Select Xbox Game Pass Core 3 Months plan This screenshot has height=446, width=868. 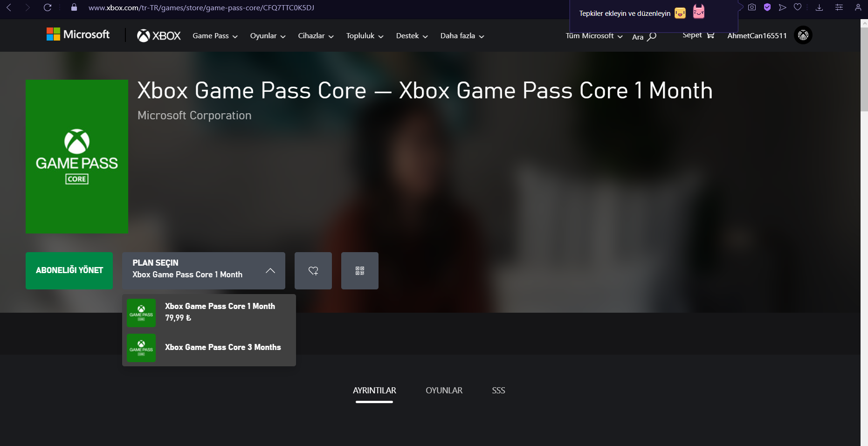pos(209,348)
